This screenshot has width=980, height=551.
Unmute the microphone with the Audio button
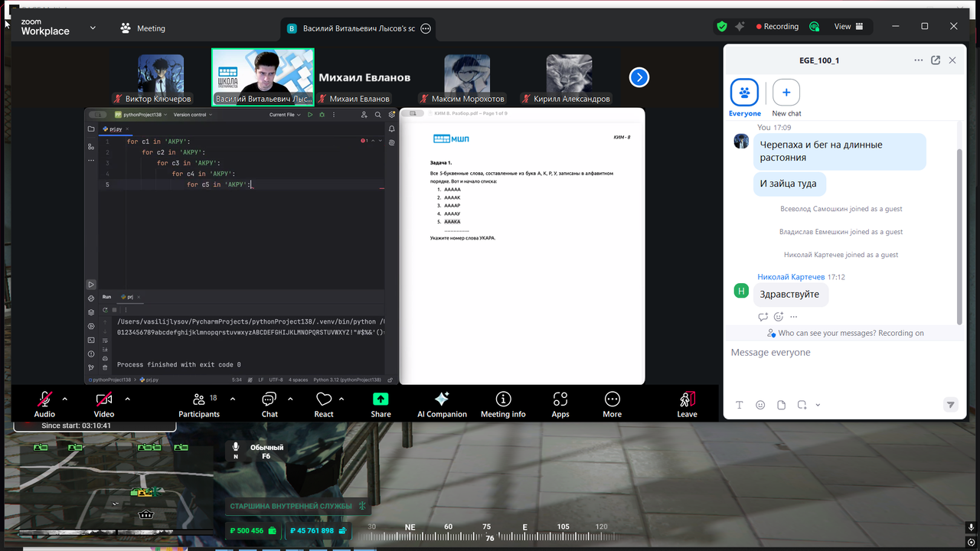click(44, 404)
